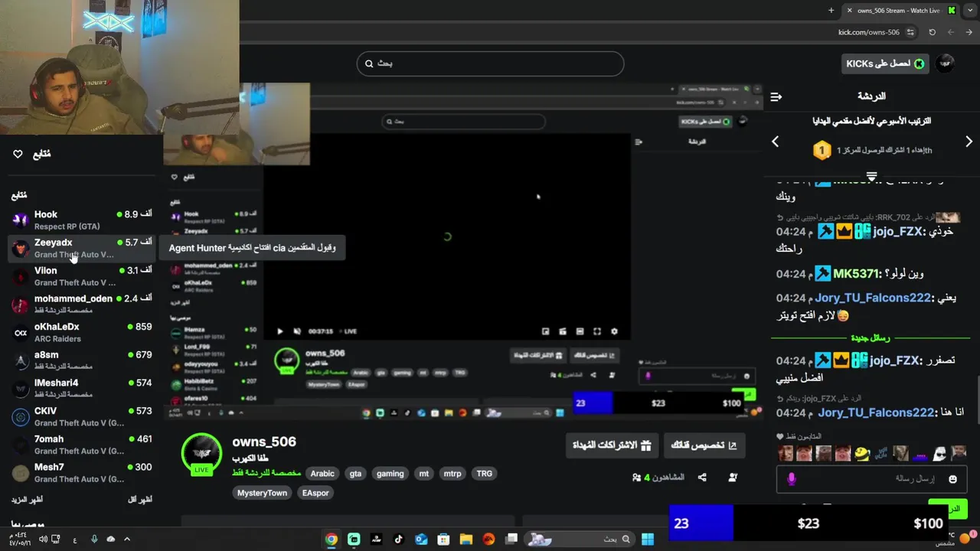Image resolution: width=980 pixels, height=551 pixels.
Task: Click the Kick search box
Action: tap(490, 64)
